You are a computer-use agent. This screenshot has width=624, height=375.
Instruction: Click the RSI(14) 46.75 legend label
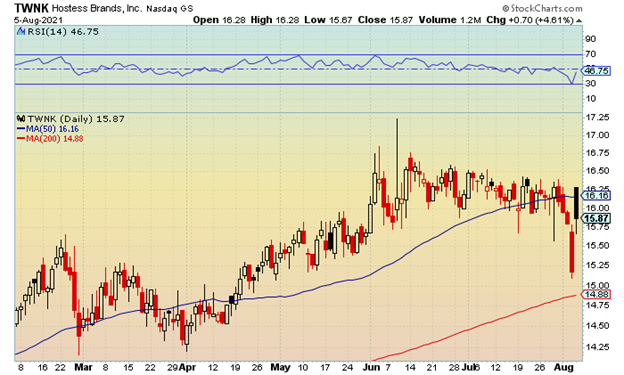pyautogui.click(x=62, y=31)
